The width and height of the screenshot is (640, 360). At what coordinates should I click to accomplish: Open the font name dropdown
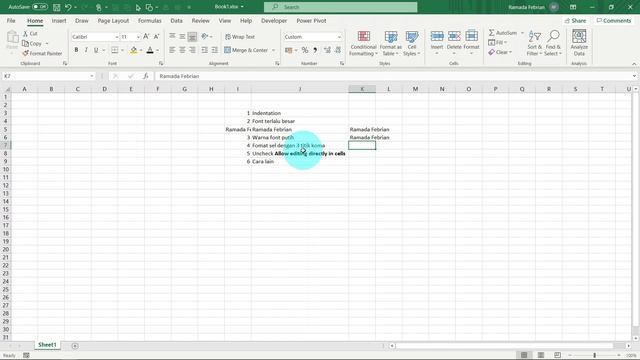(x=116, y=37)
